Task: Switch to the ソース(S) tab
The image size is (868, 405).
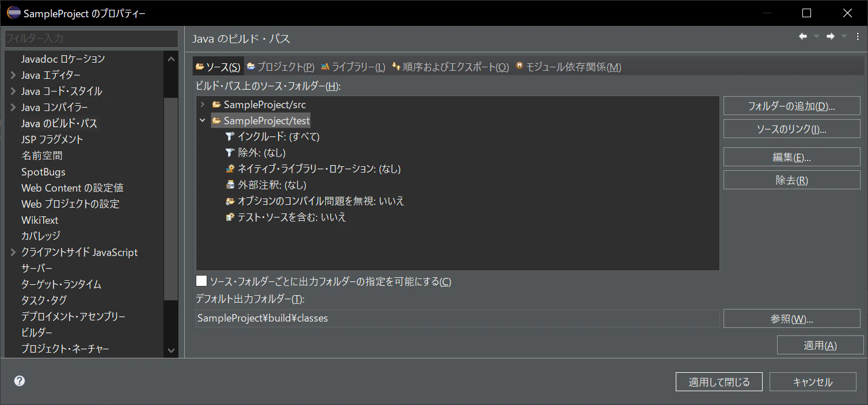Action: point(218,67)
